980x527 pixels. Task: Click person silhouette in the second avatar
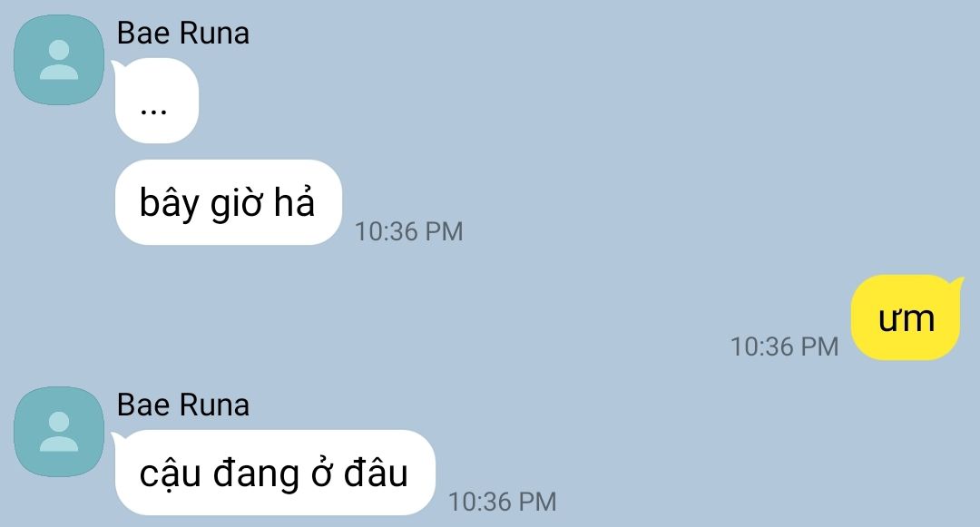pyautogui.click(x=59, y=432)
